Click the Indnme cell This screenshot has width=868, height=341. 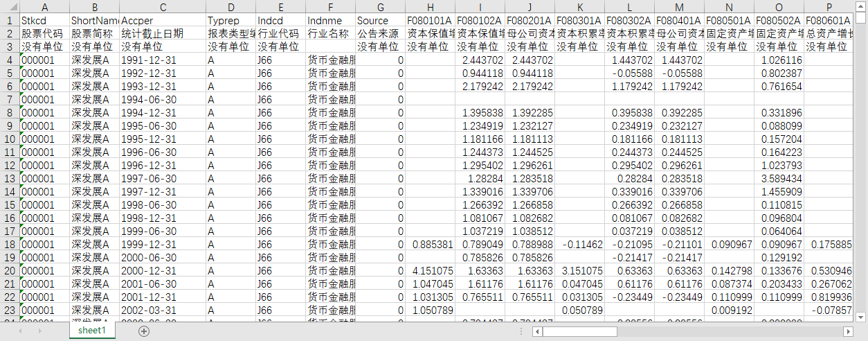330,21
